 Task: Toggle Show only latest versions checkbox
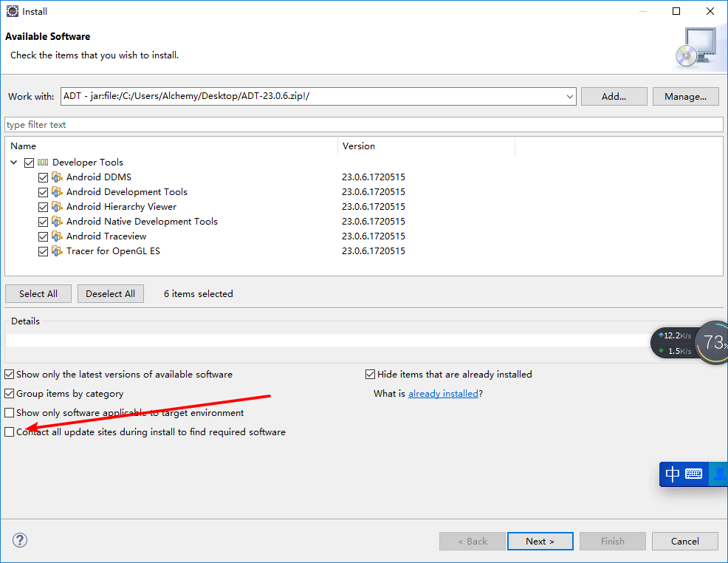(x=10, y=375)
